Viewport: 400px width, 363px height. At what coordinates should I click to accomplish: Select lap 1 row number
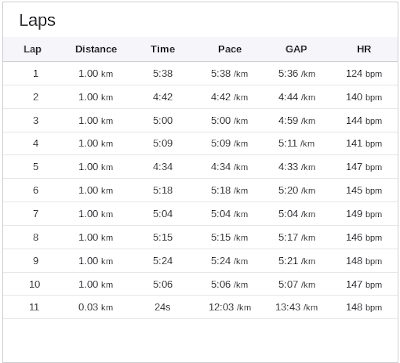35,73
